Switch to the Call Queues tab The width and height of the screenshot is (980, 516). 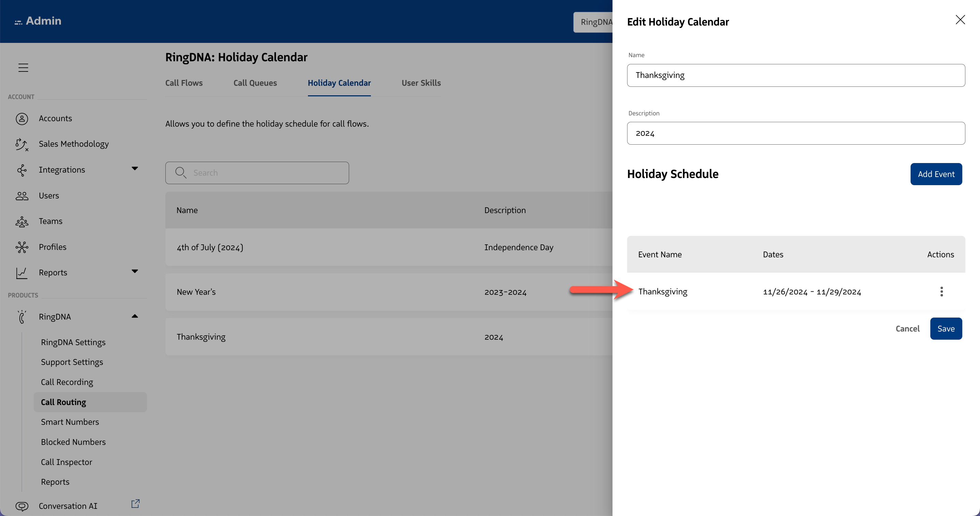(255, 83)
